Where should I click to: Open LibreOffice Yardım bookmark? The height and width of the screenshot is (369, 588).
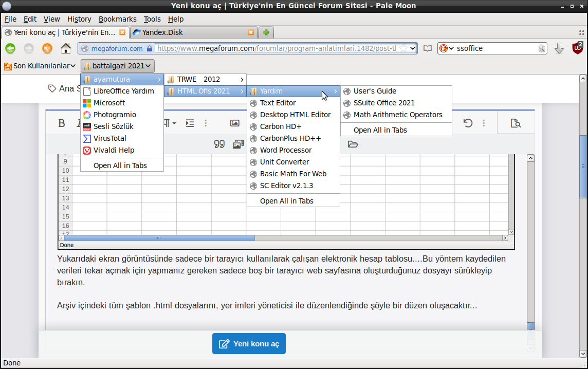click(x=122, y=91)
